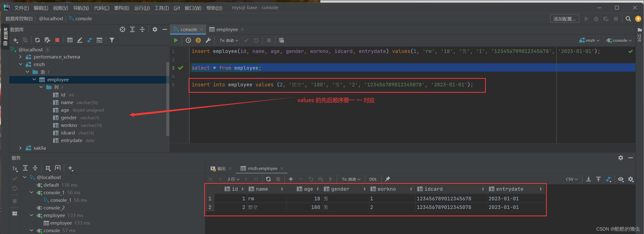Export data download icon in results

click(589, 179)
